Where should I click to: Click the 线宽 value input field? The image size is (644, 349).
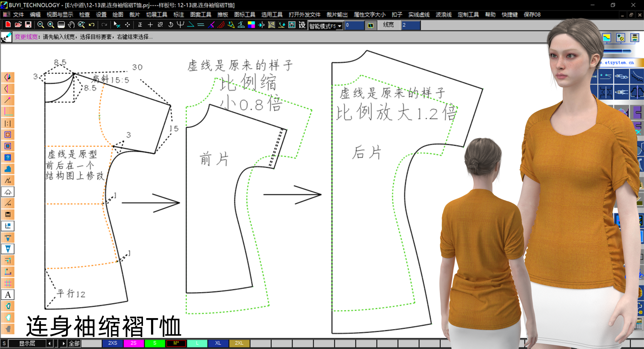pyautogui.click(x=411, y=25)
